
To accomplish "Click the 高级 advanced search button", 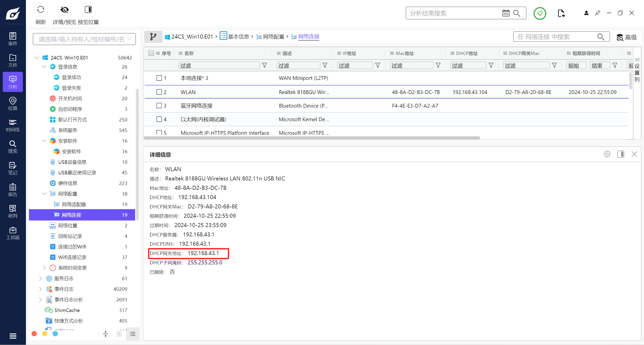I will coord(627,37).
